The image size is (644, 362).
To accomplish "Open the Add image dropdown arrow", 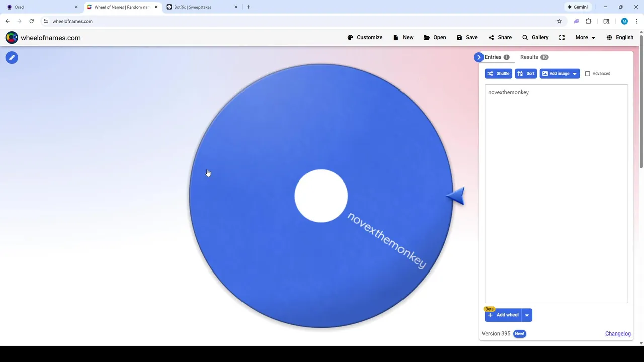I will click(x=575, y=74).
